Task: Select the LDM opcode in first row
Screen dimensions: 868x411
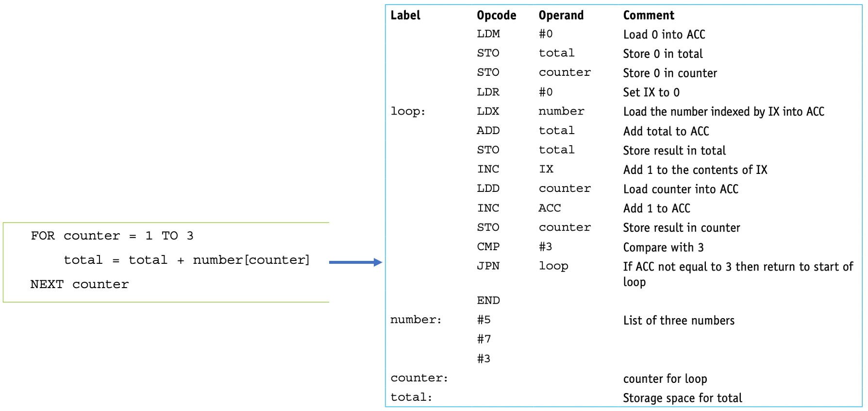Action: (x=488, y=34)
